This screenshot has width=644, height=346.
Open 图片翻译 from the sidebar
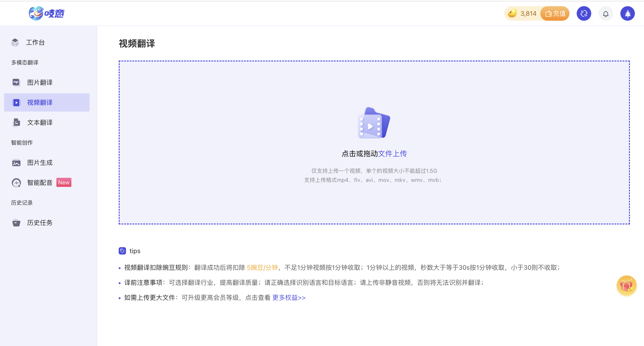[x=40, y=83]
